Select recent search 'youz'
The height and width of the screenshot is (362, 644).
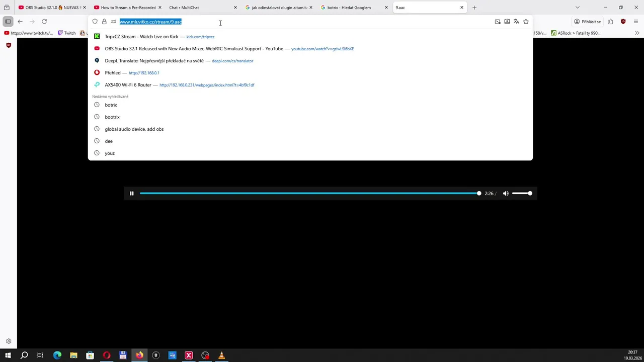[310, 153]
